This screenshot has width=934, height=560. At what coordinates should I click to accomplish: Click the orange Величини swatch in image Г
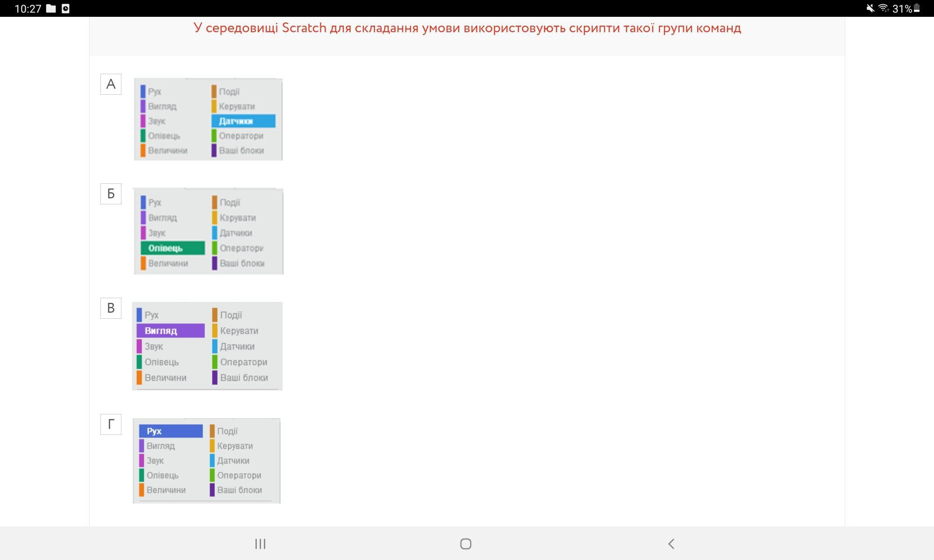tap(142, 490)
